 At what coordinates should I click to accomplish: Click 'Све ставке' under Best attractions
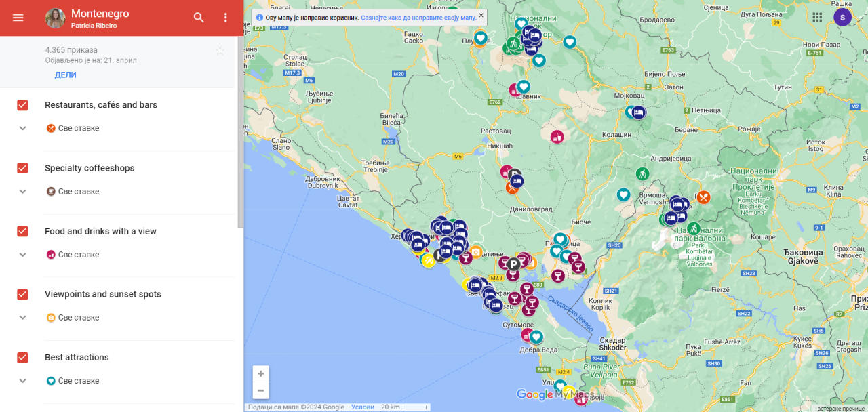pyautogui.click(x=79, y=381)
